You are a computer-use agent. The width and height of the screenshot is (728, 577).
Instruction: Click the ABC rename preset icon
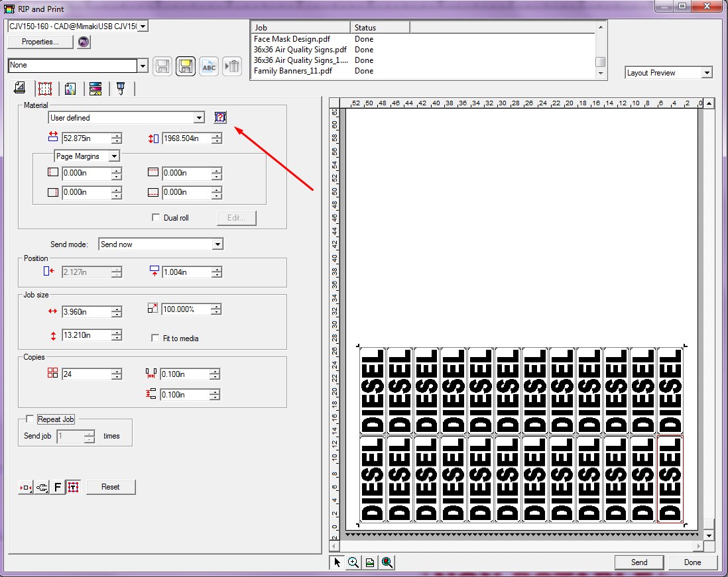click(x=209, y=66)
